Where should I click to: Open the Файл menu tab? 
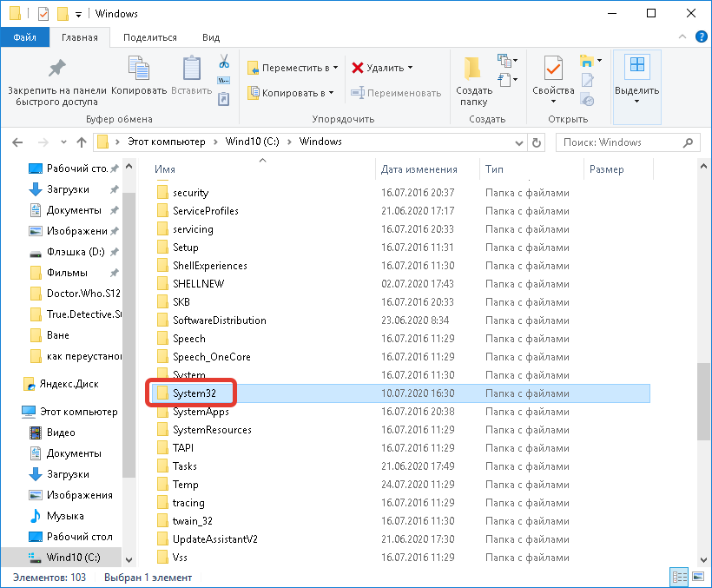click(24, 37)
